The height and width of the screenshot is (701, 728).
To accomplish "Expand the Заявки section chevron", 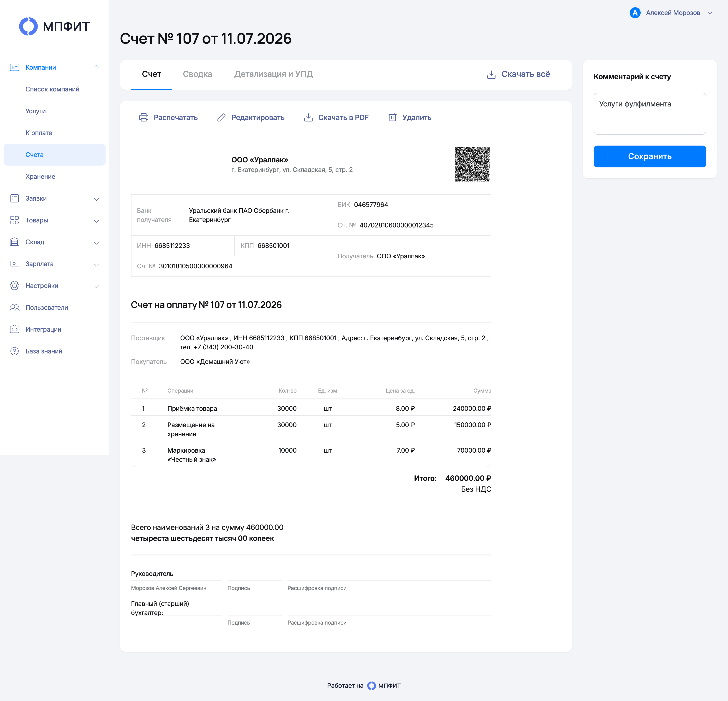I will [96, 199].
